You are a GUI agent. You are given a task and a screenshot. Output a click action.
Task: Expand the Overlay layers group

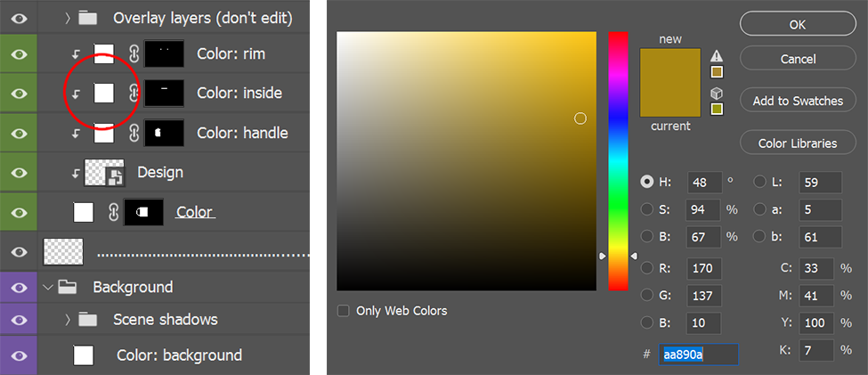coord(68,19)
